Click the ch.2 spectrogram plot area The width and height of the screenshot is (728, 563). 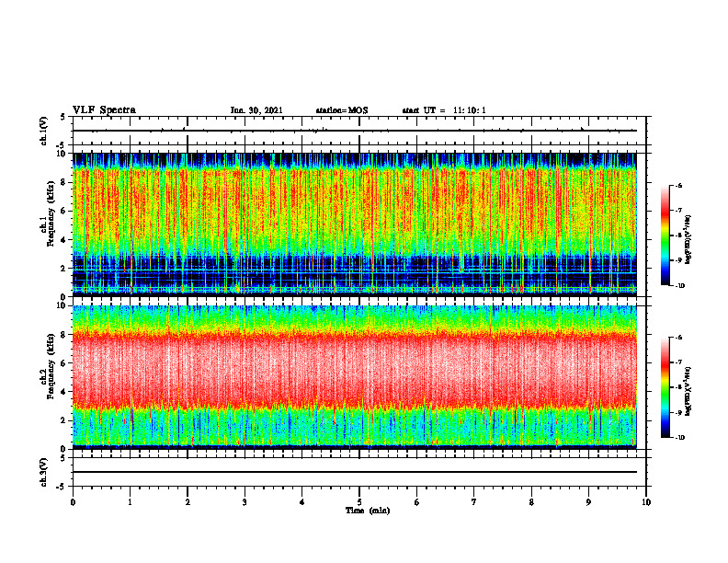(x=355, y=377)
